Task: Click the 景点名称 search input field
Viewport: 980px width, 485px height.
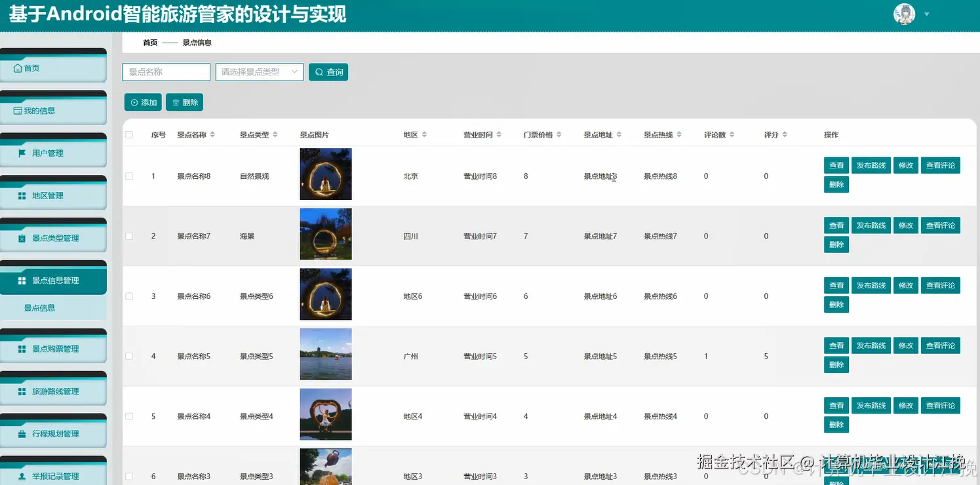Action: tap(167, 72)
